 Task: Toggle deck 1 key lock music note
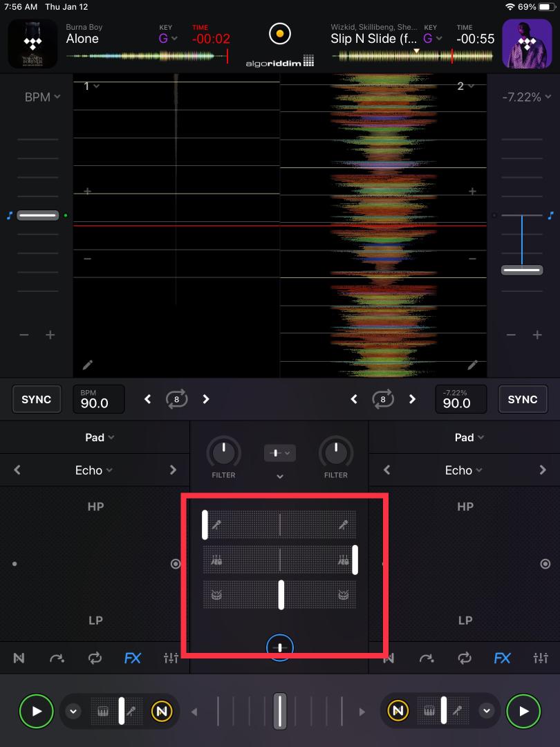point(9,215)
